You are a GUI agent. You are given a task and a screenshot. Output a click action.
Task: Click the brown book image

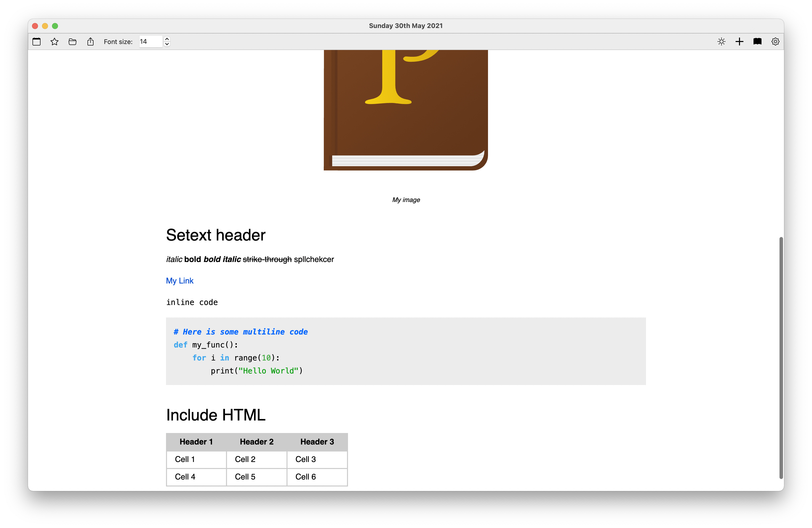tap(406, 110)
